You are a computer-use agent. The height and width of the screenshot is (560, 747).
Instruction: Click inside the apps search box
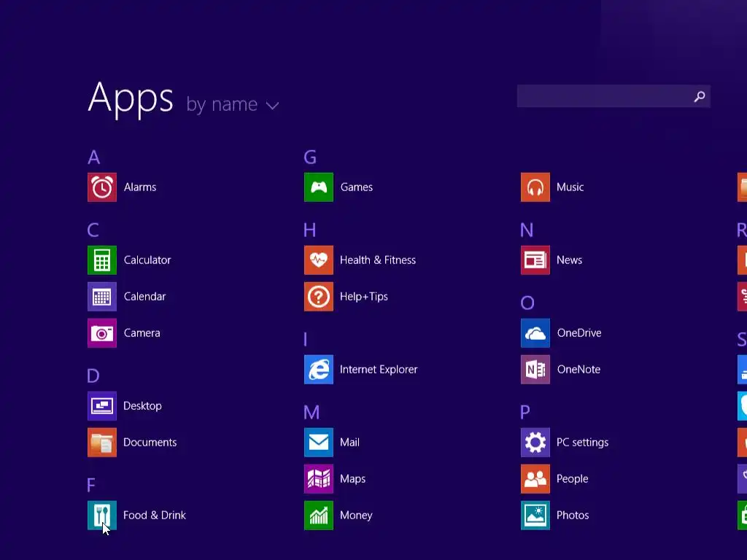tap(614, 96)
